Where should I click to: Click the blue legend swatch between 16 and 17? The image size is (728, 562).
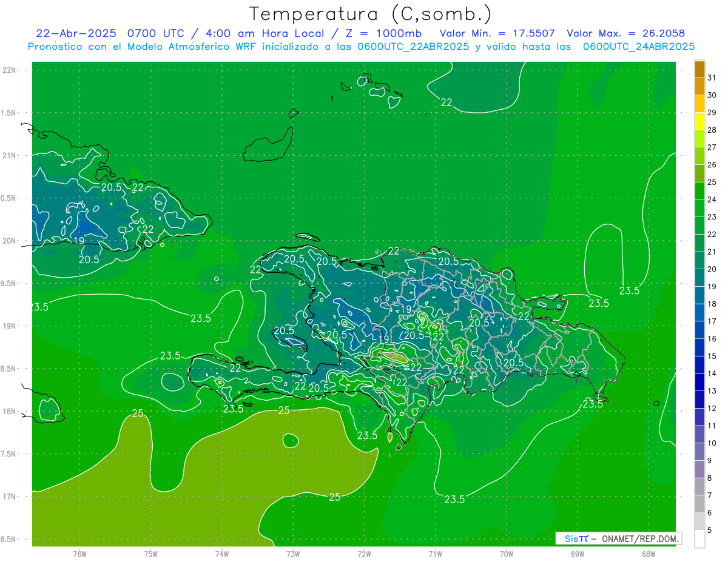tap(699, 330)
